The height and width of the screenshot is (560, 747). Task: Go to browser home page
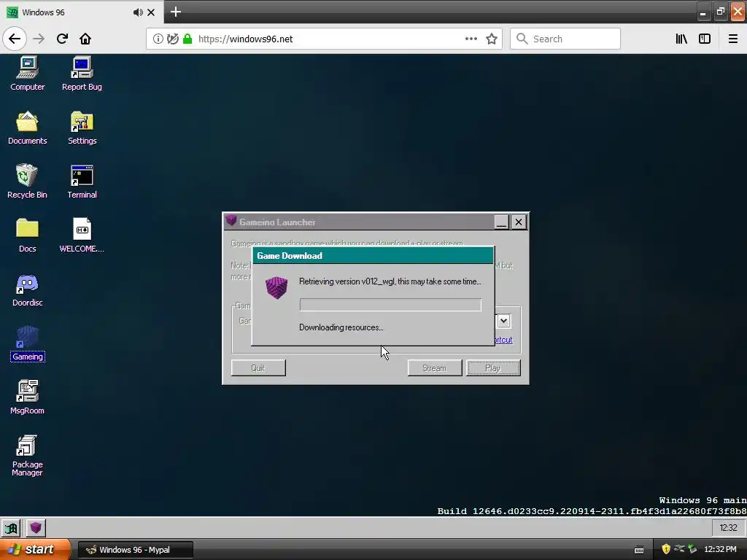click(85, 39)
